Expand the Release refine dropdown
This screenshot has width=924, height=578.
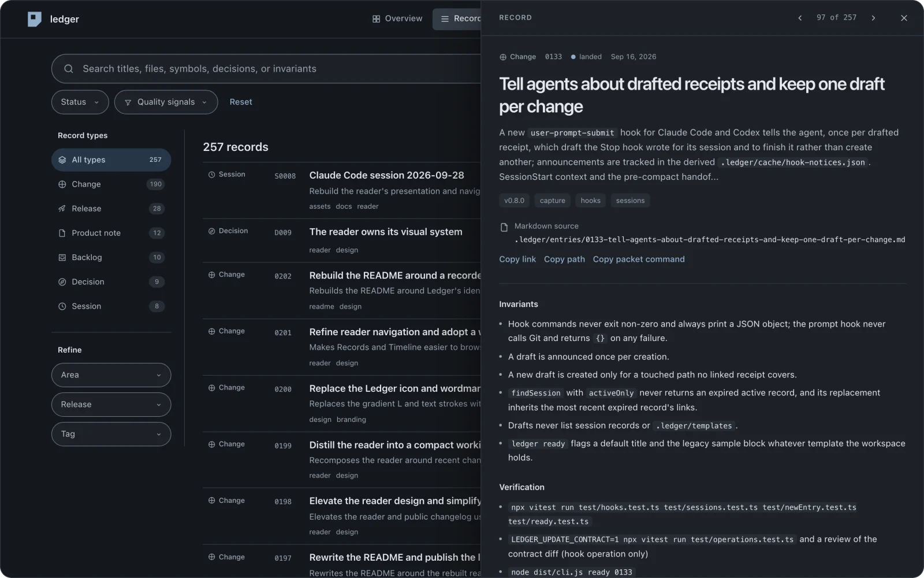pos(111,405)
